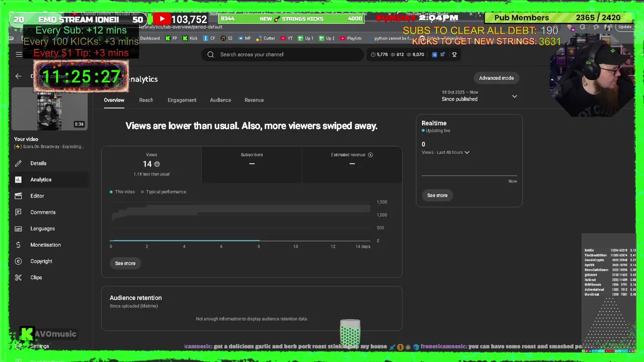Switch to the Reach tab
The image size is (644, 362).
click(x=146, y=100)
